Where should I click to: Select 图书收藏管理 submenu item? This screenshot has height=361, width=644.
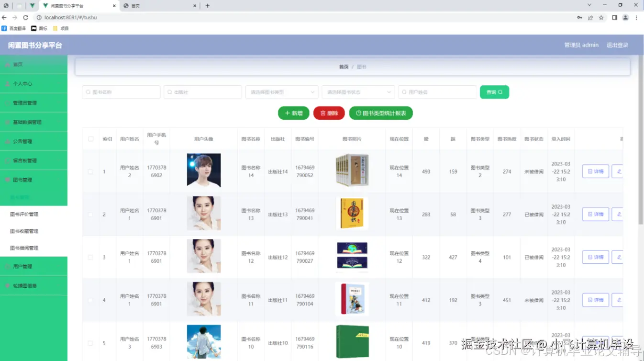click(x=33, y=231)
